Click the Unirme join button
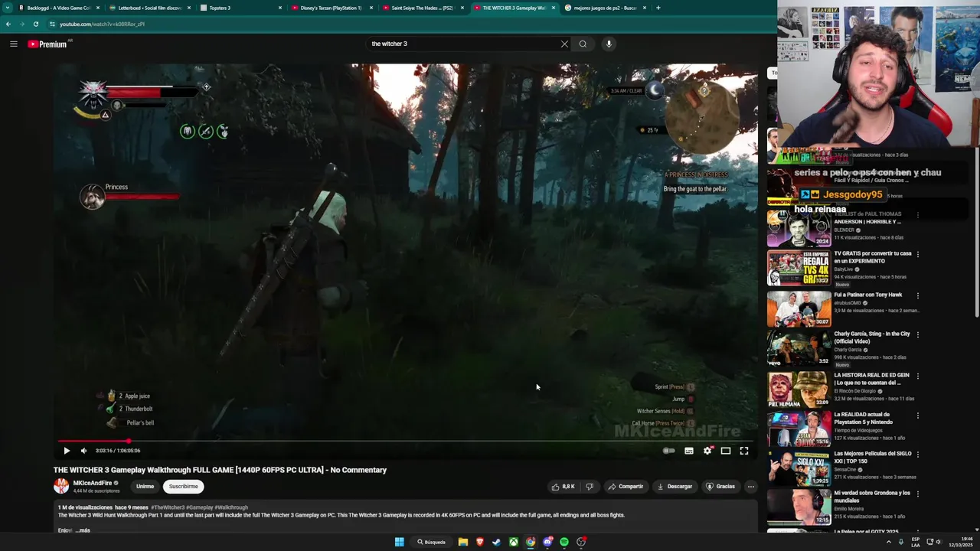980x551 pixels. (145, 486)
